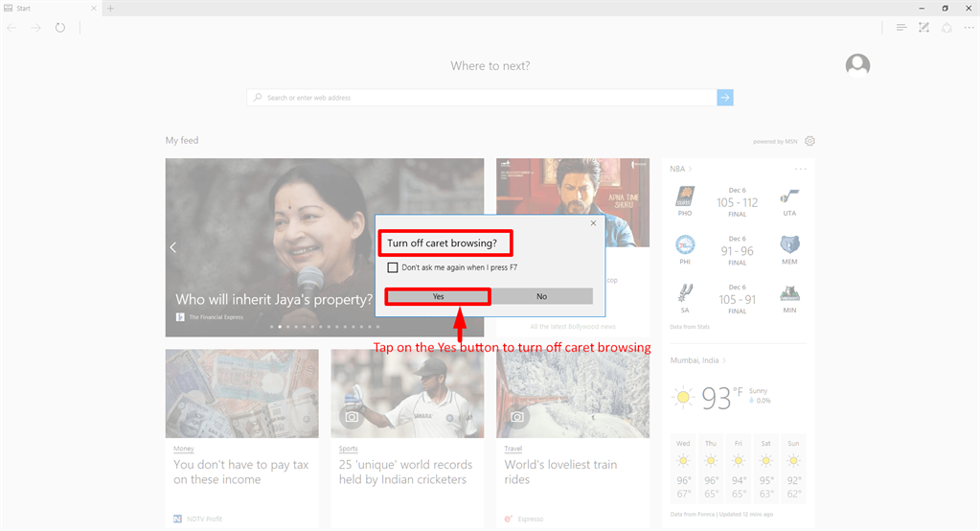This screenshot has width=980, height=531.
Task: Click the Memphis Grizzlies logo
Action: click(x=789, y=244)
